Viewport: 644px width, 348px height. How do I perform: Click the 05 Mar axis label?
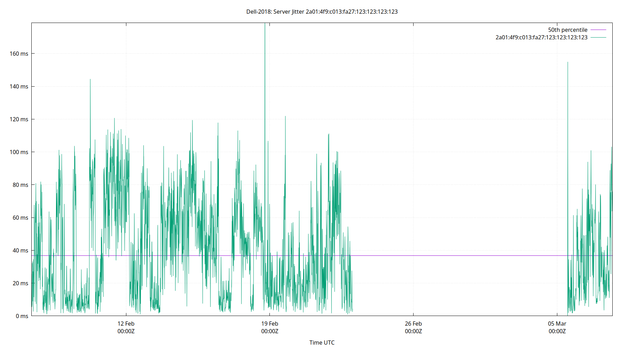[x=557, y=327]
